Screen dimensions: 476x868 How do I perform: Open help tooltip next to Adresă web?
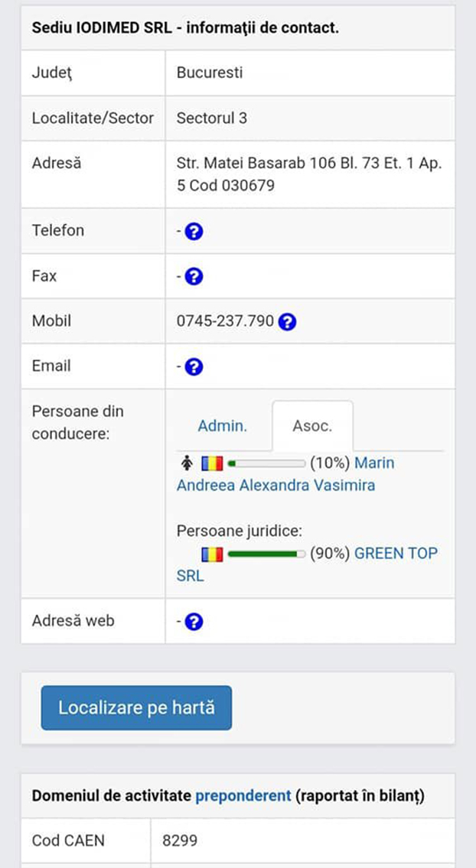193,621
